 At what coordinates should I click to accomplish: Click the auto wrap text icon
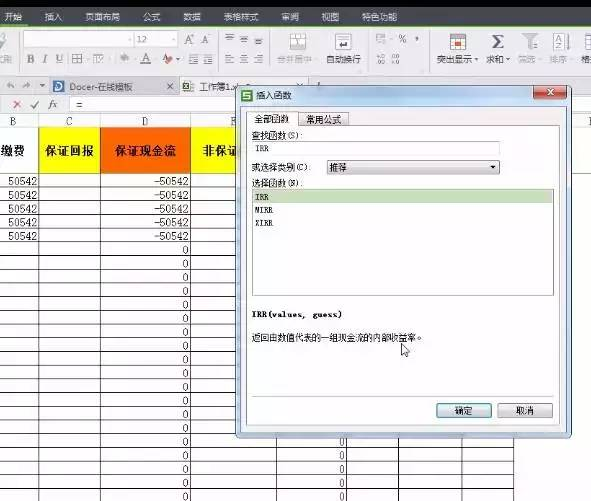point(343,42)
